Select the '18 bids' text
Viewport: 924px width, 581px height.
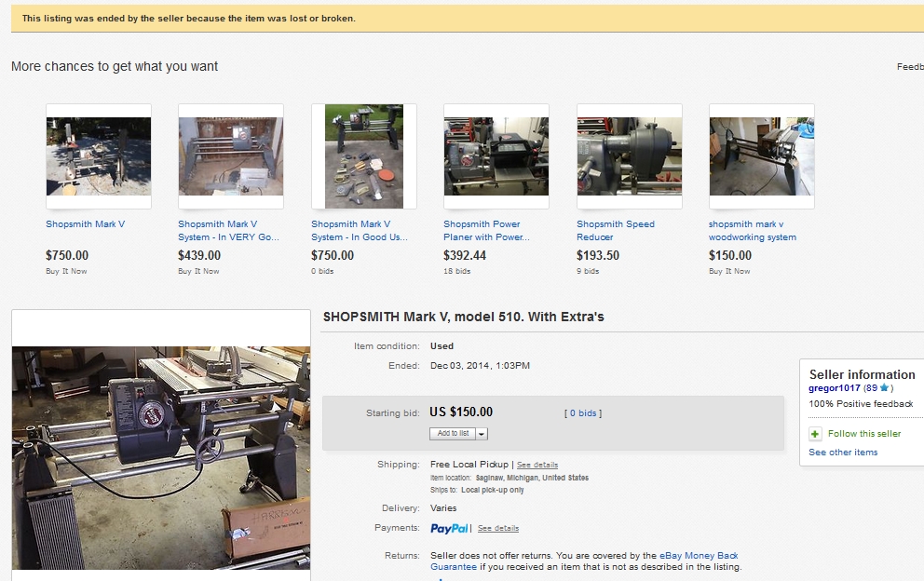click(x=456, y=271)
